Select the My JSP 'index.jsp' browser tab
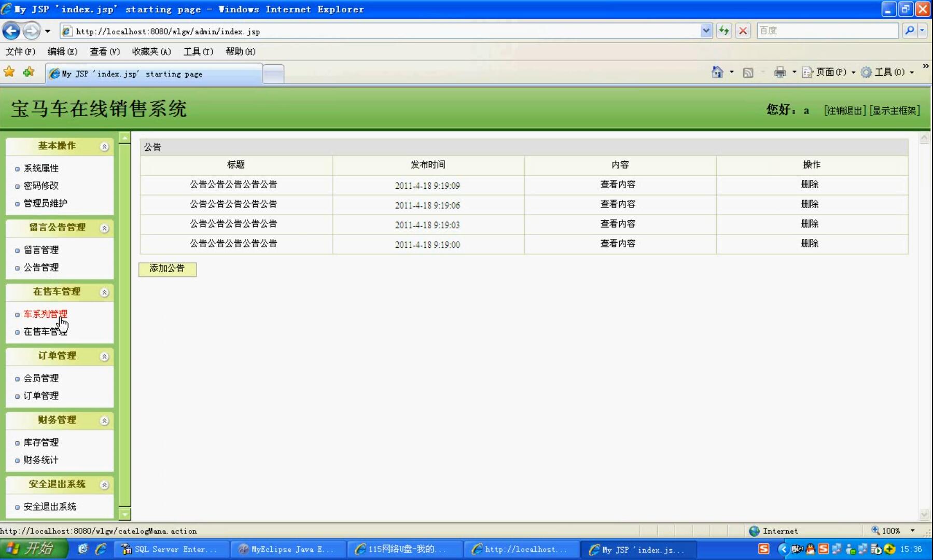This screenshot has height=560, width=933. tap(154, 74)
